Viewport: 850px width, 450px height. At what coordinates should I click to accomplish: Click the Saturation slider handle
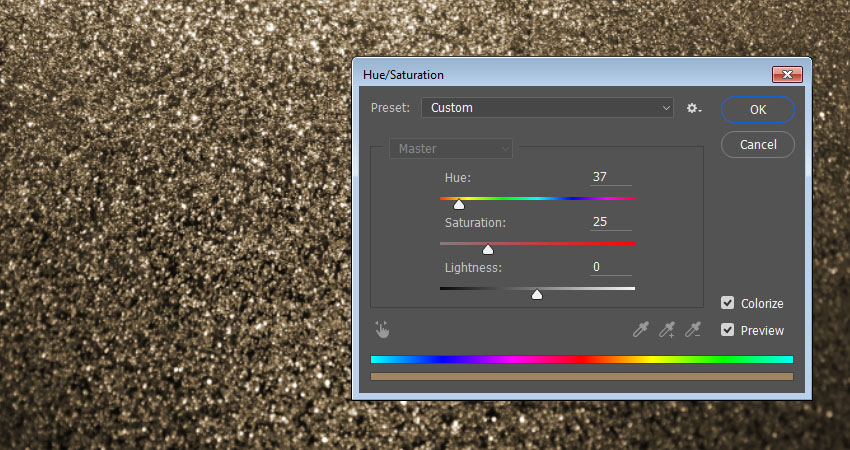point(488,249)
